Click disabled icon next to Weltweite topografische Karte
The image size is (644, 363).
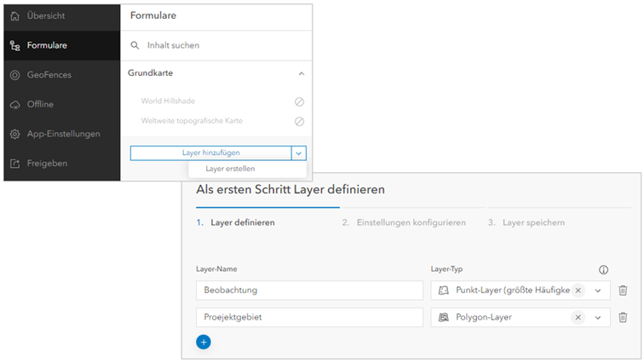coord(299,121)
